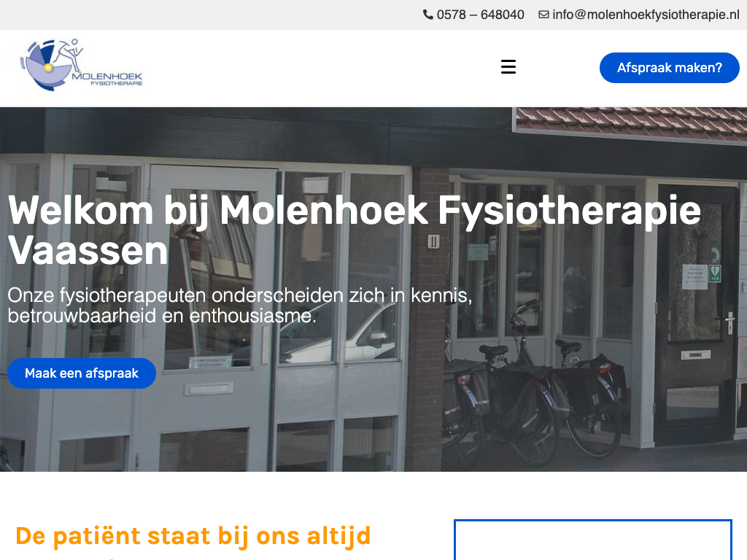Click the 'Welkom bij Molenhoek Fysiotherapie Vaassen' heading
This screenshot has height=560, width=747.
click(355, 230)
